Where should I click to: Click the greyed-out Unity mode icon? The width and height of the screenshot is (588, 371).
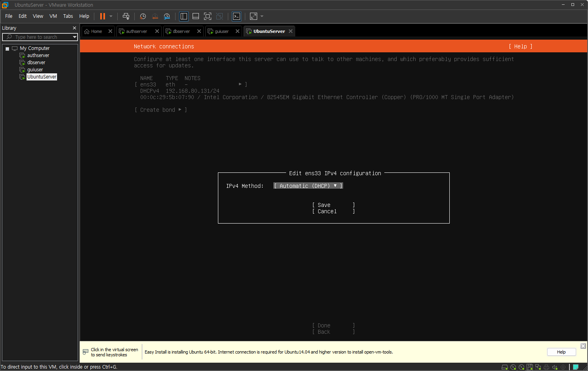click(x=220, y=16)
